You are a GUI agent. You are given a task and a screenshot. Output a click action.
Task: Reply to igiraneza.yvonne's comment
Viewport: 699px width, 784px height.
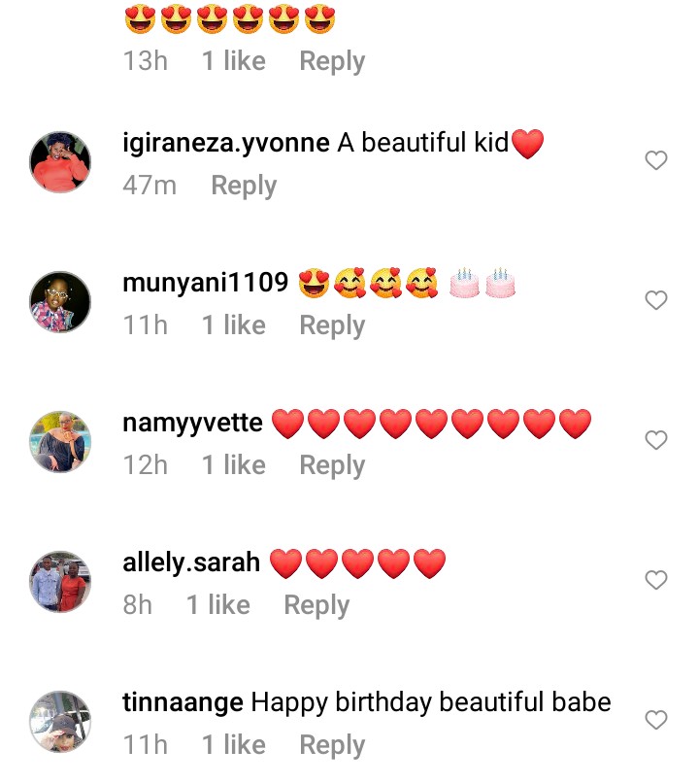pyautogui.click(x=244, y=186)
